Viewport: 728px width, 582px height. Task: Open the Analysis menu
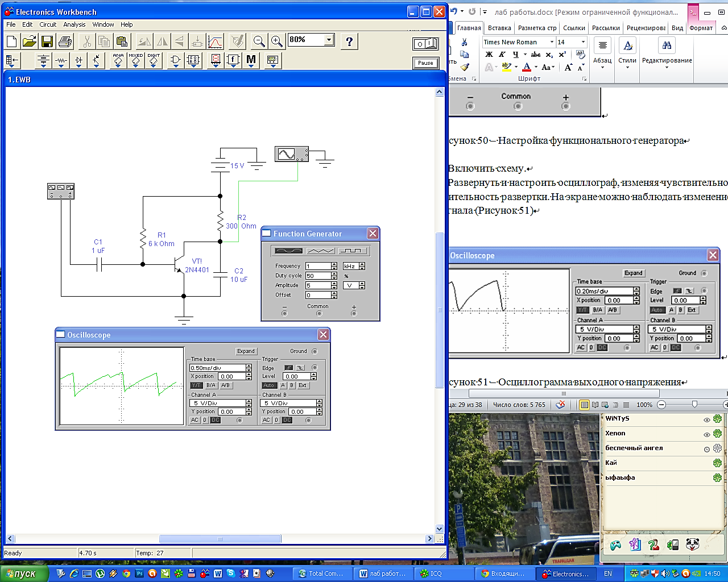[x=75, y=24]
